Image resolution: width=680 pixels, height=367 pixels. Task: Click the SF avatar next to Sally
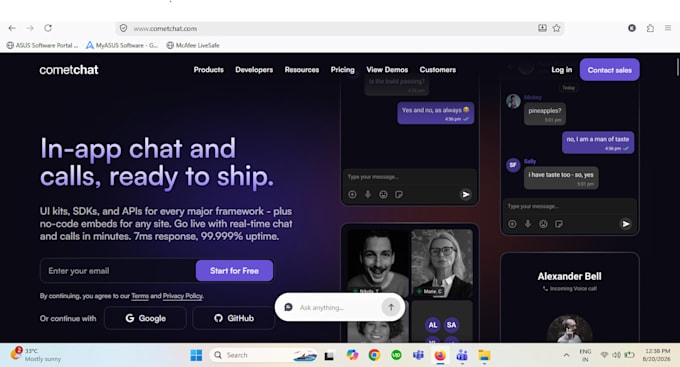pos(513,165)
